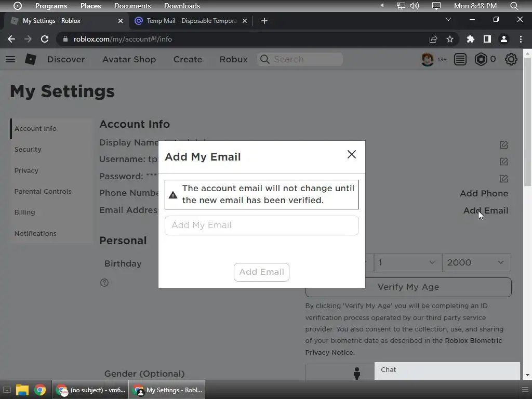Bookmark this page with star icon
This screenshot has height=399, width=532.
coord(450,39)
